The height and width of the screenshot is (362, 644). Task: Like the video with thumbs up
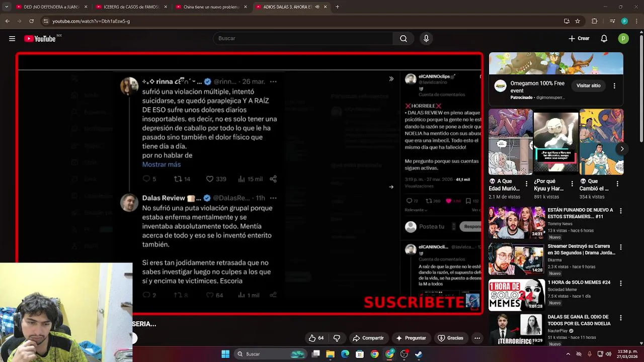316,338
